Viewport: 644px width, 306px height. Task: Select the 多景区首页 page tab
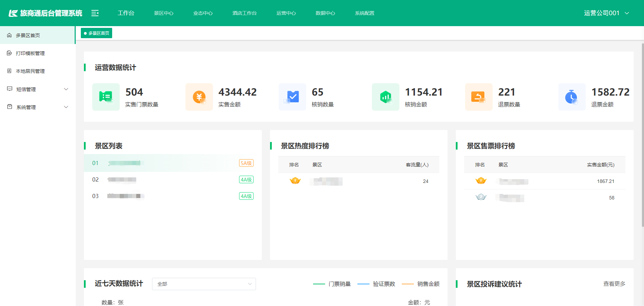tap(96, 33)
